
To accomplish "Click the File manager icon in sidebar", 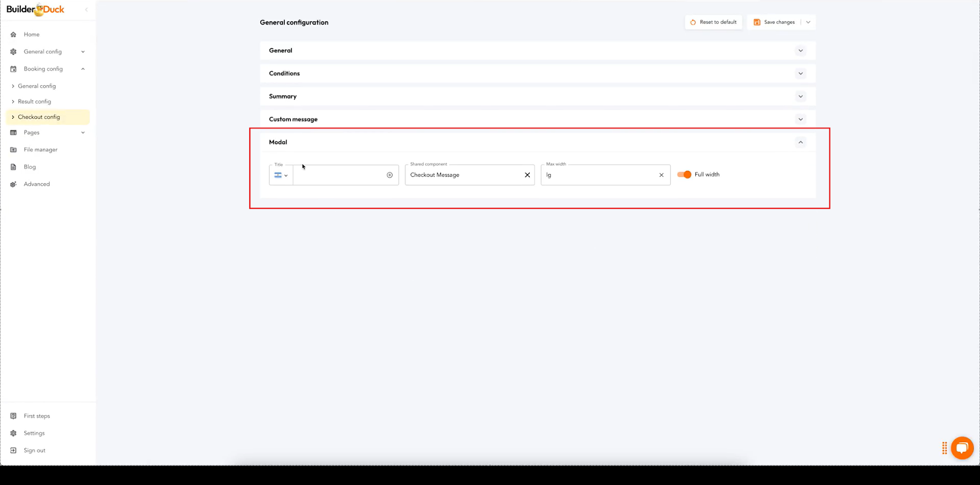I will [x=13, y=150].
